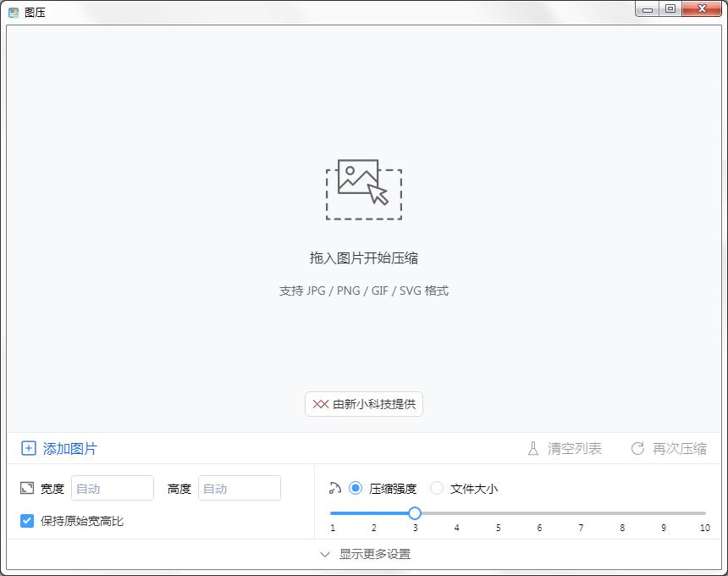The height and width of the screenshot is (576, 728).
Task: Click the dashed image drop-zone icon
Action: click(x=363, y=188)
